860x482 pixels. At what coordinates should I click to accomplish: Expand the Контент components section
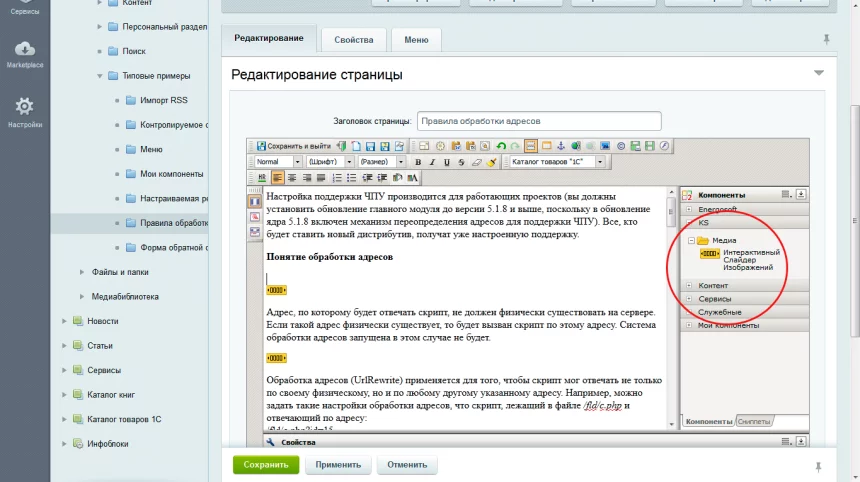point(689,286)
